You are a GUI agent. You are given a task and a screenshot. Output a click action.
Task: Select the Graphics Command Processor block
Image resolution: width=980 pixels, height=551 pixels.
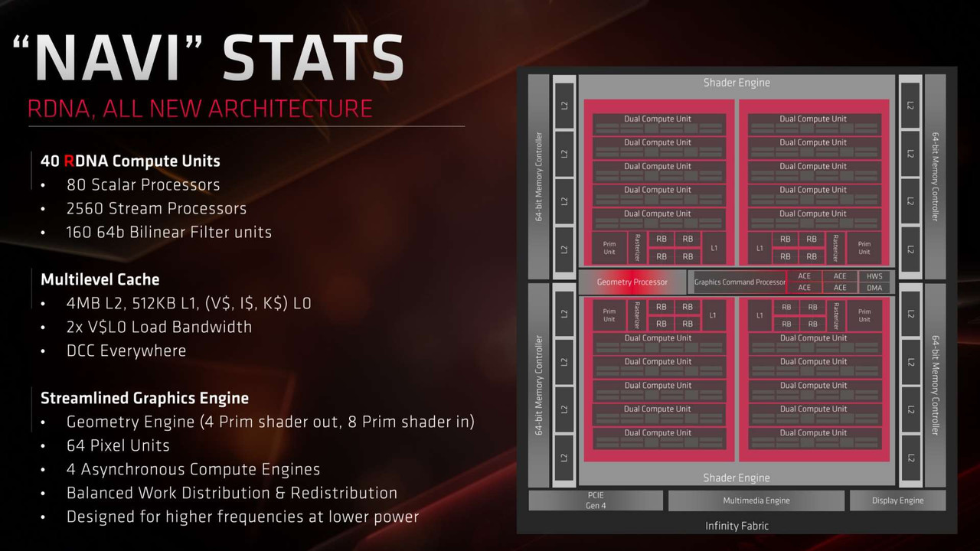click(740, 282)
